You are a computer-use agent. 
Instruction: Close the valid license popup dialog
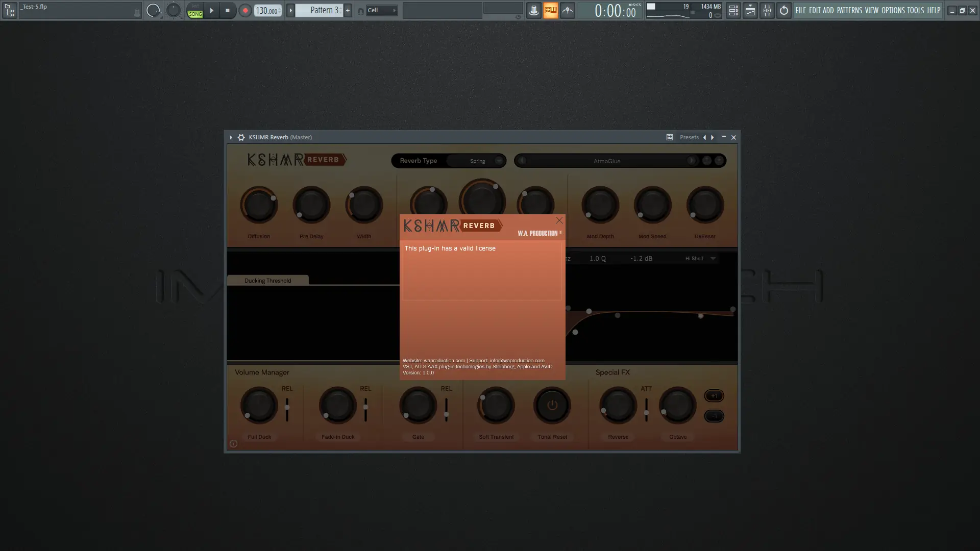(x=559, y=220)
